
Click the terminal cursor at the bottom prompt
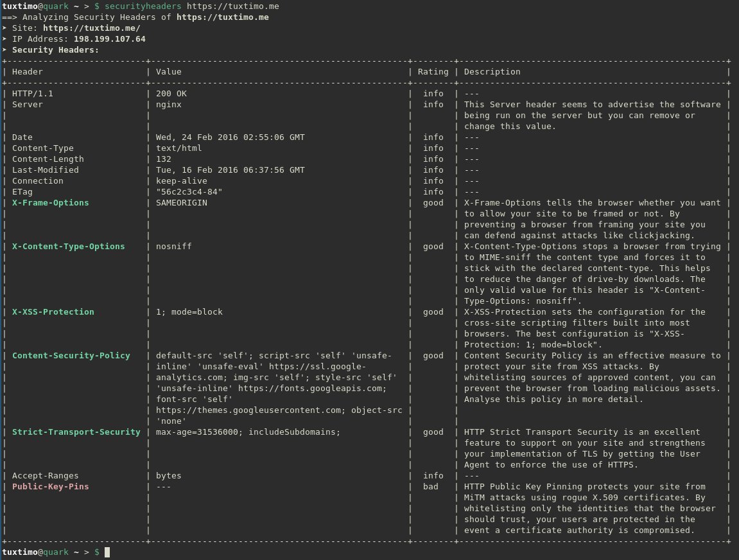tap(107, 552)
